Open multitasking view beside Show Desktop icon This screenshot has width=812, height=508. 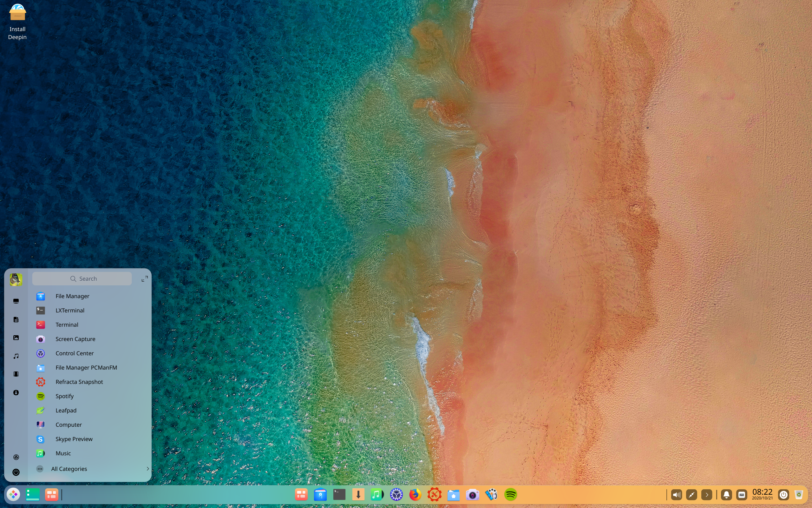click(52, 495)
